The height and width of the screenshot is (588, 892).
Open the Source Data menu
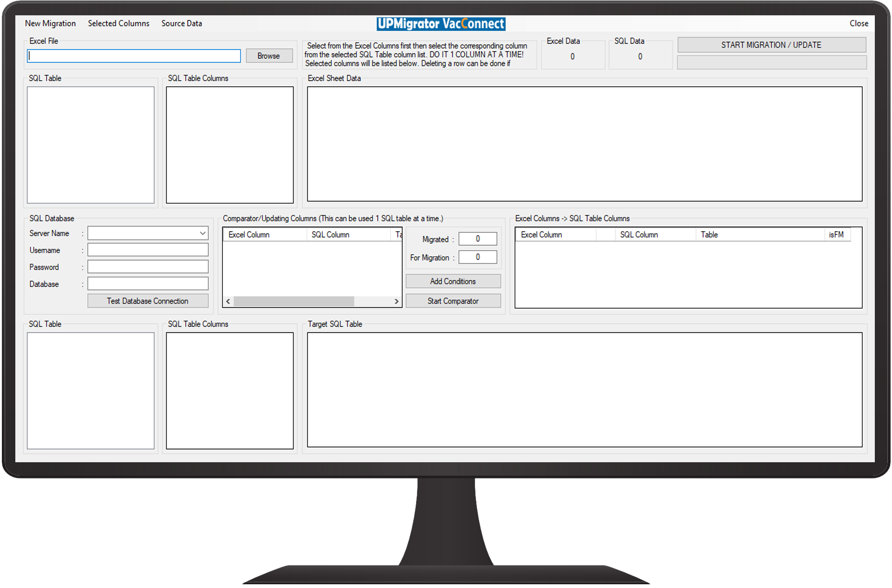click(182, 23)
